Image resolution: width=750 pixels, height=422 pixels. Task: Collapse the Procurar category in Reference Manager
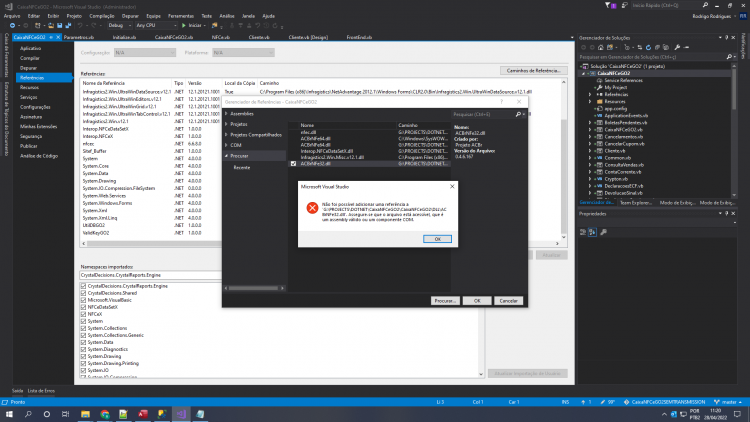point(226,155)
